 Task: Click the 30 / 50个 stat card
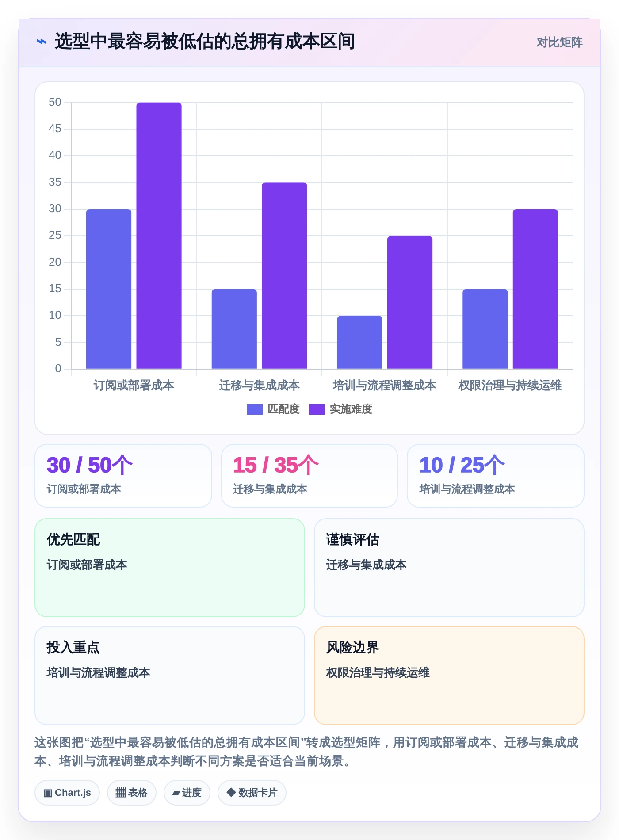point(123,476)
